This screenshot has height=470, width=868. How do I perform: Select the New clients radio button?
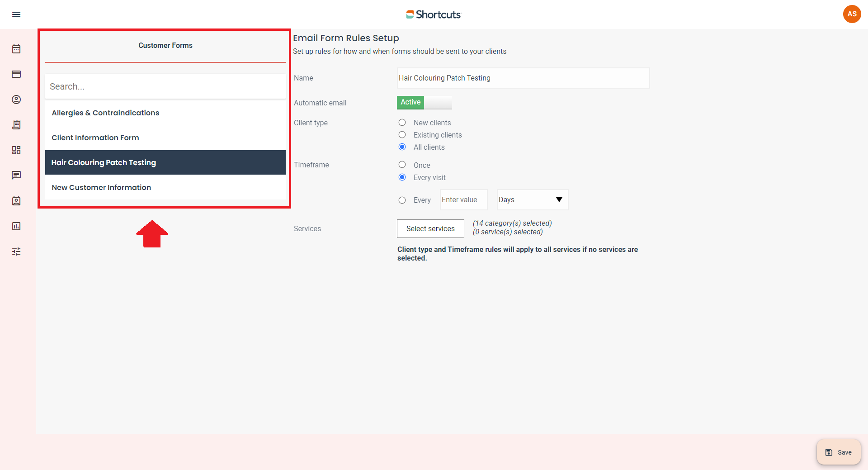tap(402, 123)
